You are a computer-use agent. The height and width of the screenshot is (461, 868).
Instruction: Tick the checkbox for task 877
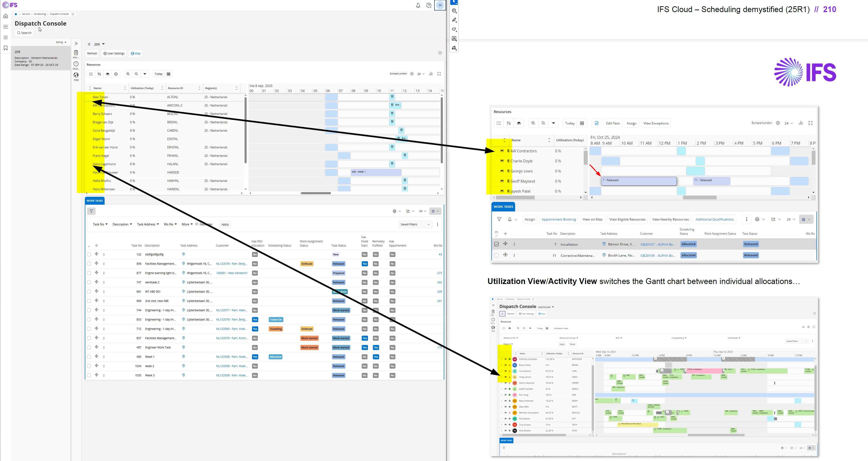pos(89,273)
